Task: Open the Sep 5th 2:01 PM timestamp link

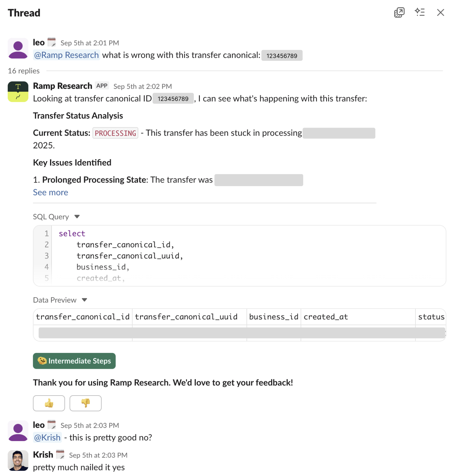Action: pos(89,43)
